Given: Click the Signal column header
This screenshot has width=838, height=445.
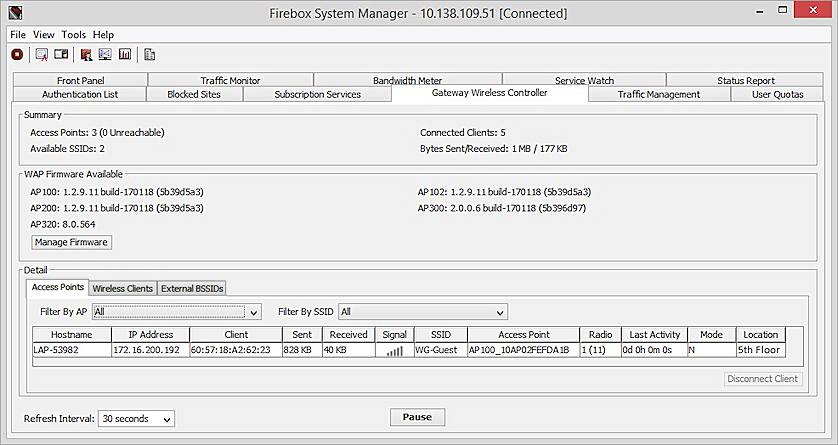Looking at the screenshot, I should 394,335.
